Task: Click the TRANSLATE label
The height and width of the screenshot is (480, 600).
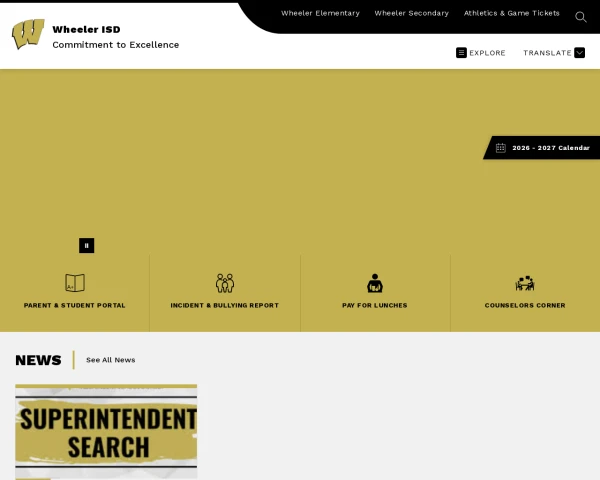Action: tap(547, 53)
